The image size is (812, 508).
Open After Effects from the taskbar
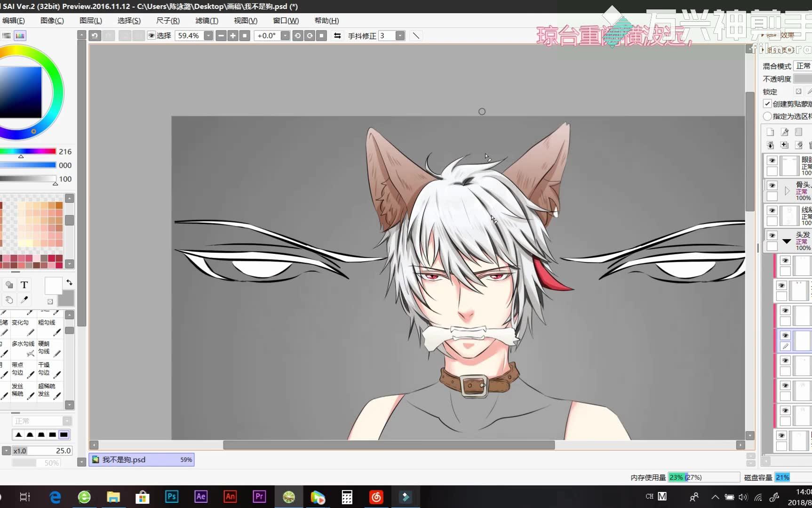pyautogui.click(x=201, y=497)
